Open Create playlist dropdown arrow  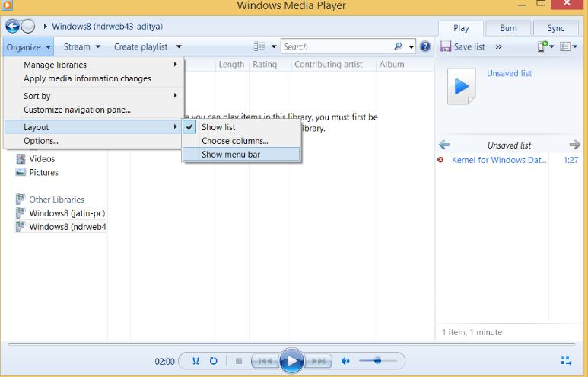tap(179, 46)
